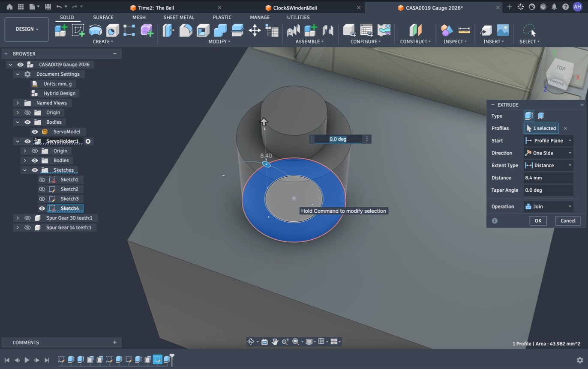Open the Combine tool
Screen dimensions: 588x369
[x=220, y=30]
